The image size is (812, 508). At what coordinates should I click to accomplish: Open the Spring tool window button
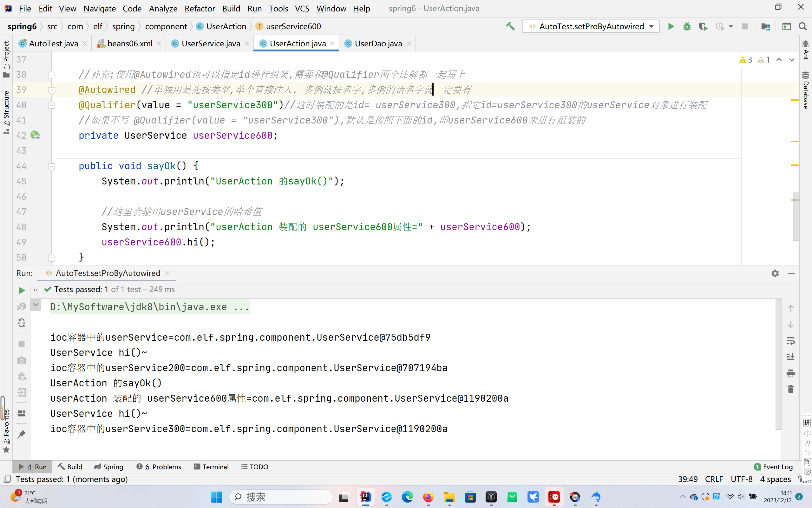point(108,467)
